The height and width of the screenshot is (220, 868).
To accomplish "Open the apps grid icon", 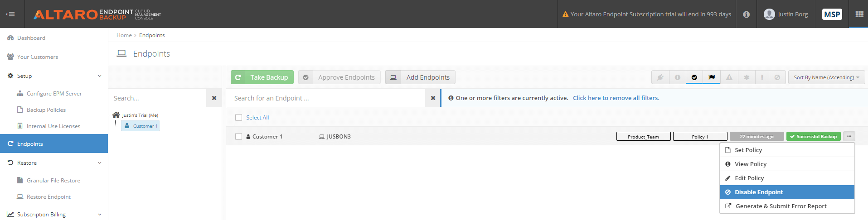I will click(x=859, y=14).
